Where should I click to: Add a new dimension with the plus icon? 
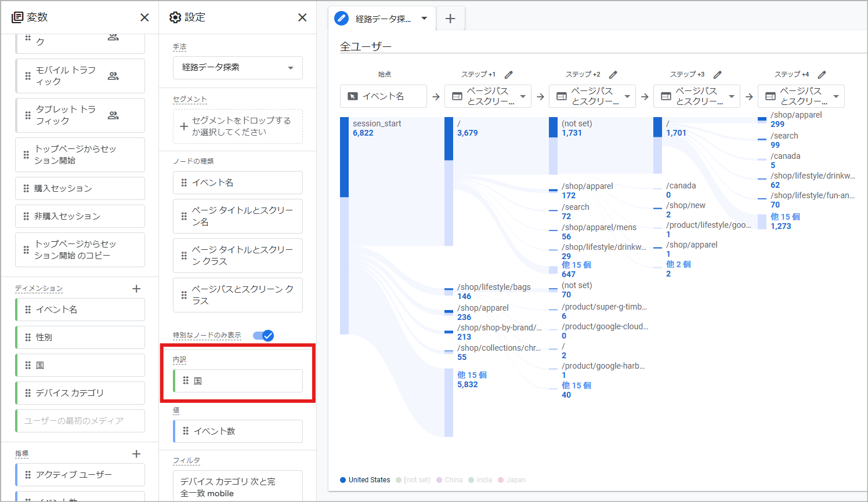pyautogui.click(x=136, y=289)
